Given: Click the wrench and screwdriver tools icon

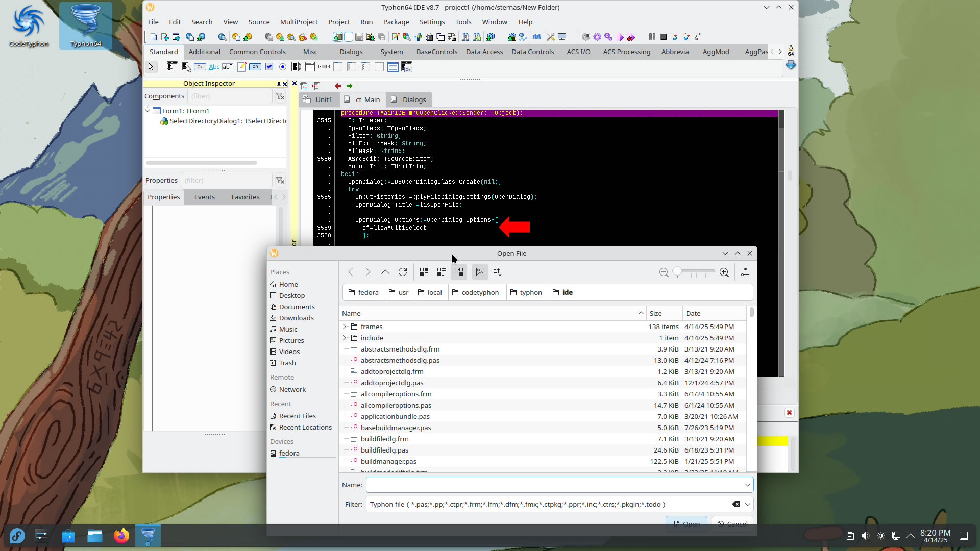Looking at the screenshot, I should [551, 37].
